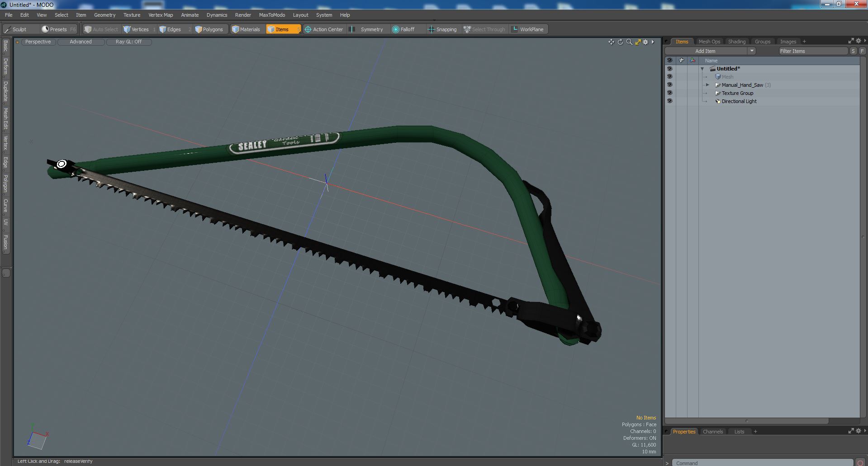Expand Properties panel options arrow
The image size is (868, 466).
[x=864, y=431]
